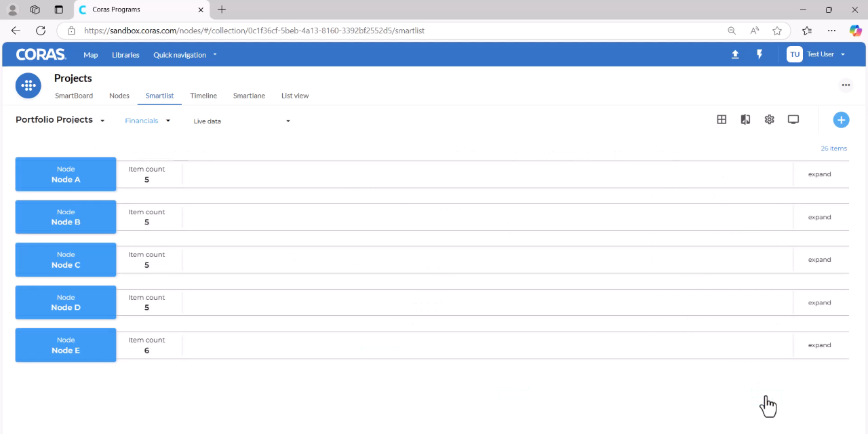Click Item count 5 for Node A

(x=146, y=174)
